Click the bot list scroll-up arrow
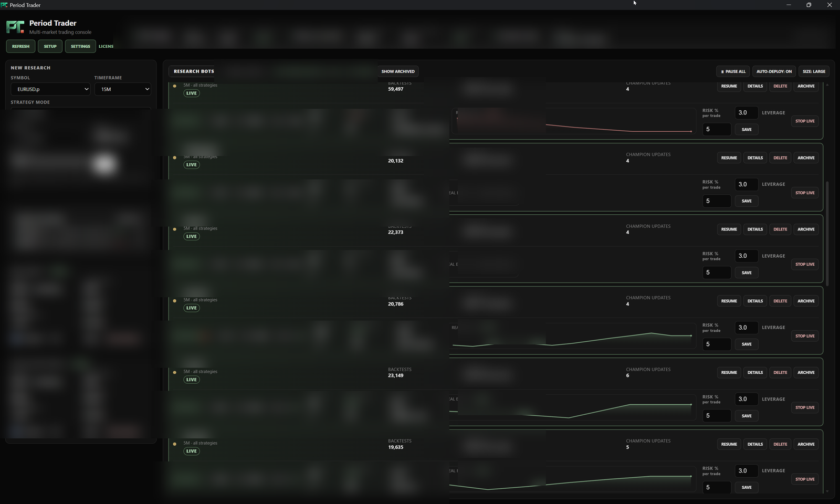Viewport: 840px width, 504px height. (x=827, y=85)
